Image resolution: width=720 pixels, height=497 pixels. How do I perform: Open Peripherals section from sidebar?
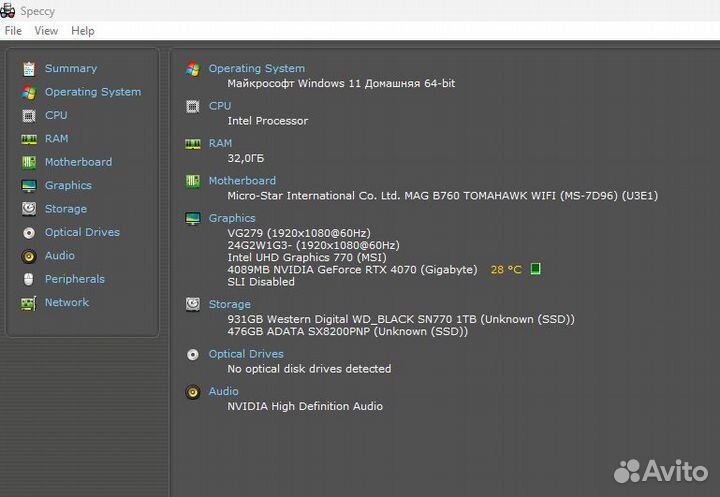click(74, 279)
